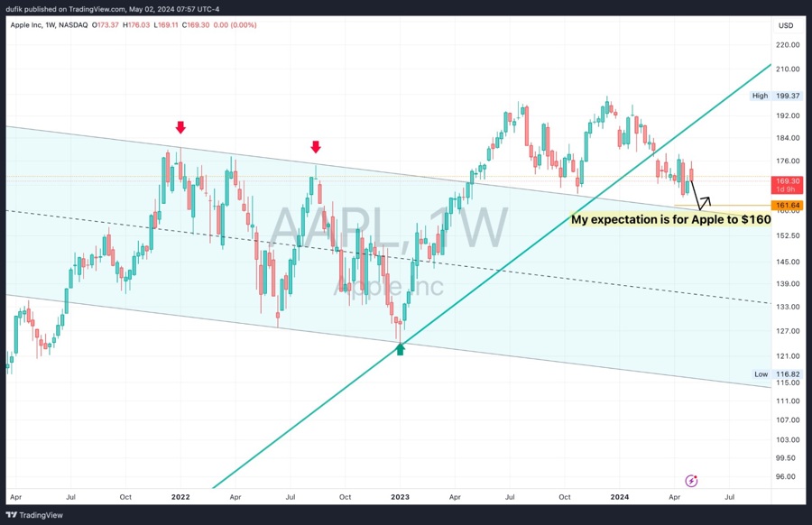Click the red notification dot on the lightning icon
The width and height of the screenshot is (812, 525).
pyautogui.click(x=695, y=476)
